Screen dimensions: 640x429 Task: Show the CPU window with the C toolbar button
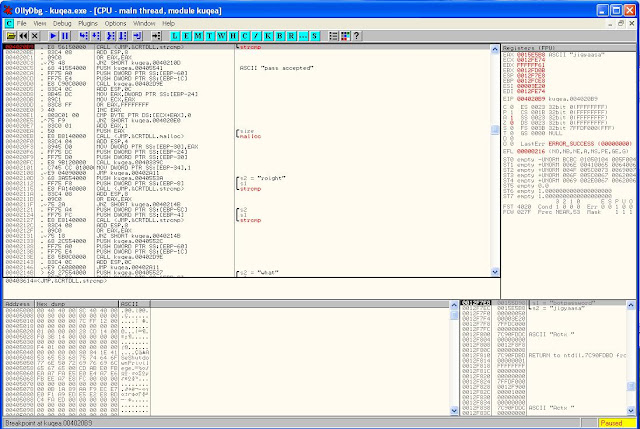click(x=244, y=36)
